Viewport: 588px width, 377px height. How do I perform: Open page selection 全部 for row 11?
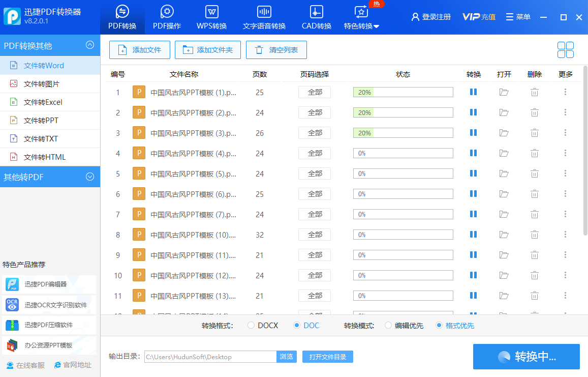point(315,296)
